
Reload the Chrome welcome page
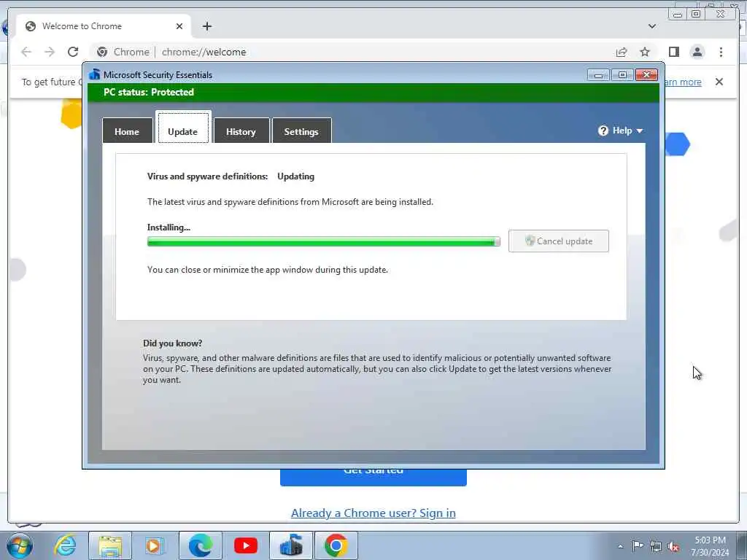(73, 52)
